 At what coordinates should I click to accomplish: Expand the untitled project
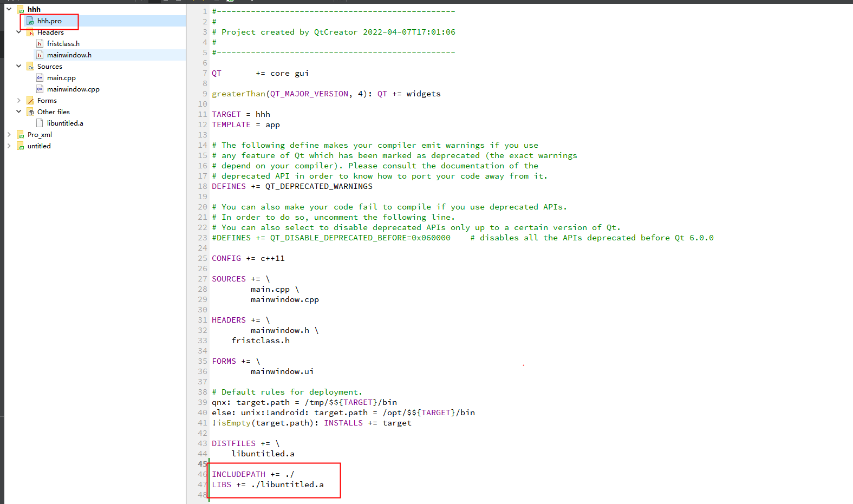(9, 146)
